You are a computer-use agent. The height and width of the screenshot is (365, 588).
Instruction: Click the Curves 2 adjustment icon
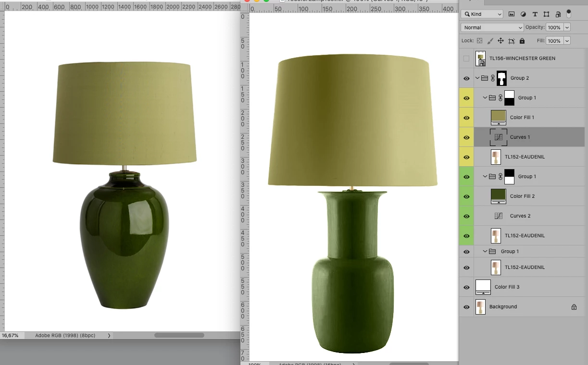499,216
